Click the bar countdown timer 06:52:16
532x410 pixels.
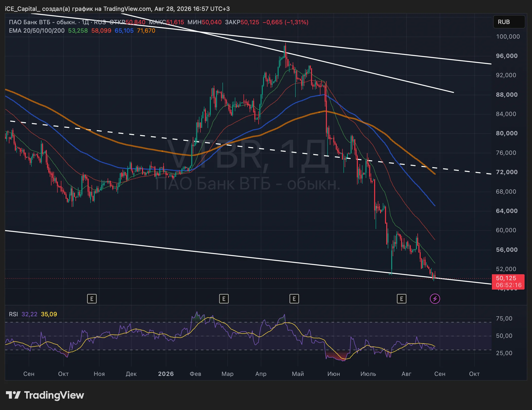pos(509,285)
